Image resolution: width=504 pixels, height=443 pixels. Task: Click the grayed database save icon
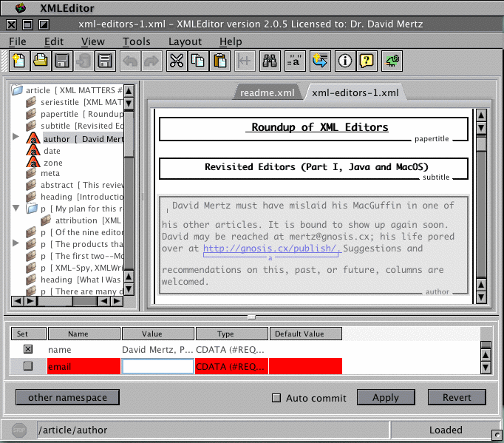[x=84, y=61]
